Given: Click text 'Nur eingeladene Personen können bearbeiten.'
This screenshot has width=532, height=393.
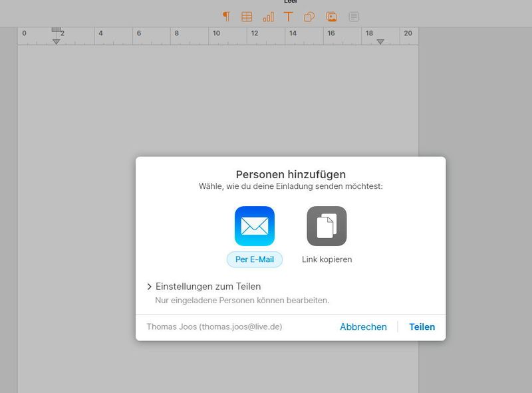Looking at the screenshot, I should point(242,301).
